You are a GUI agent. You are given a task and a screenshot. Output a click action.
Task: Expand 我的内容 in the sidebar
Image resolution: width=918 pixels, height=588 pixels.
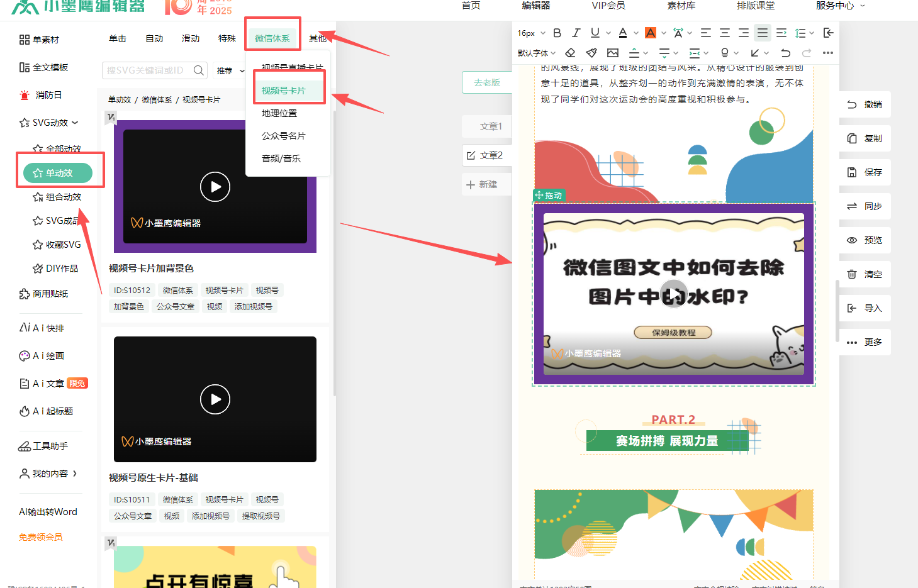point(49,474)
